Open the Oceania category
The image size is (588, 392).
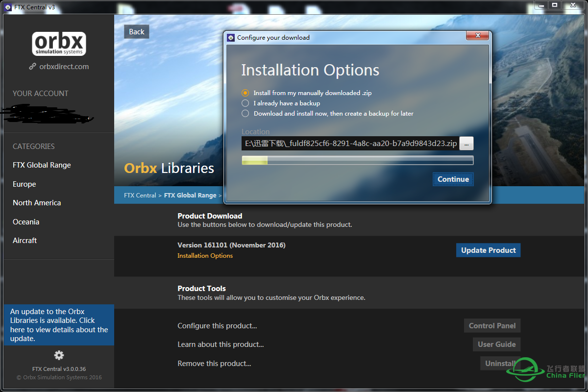pyautogui.click(x=26, y=222)
